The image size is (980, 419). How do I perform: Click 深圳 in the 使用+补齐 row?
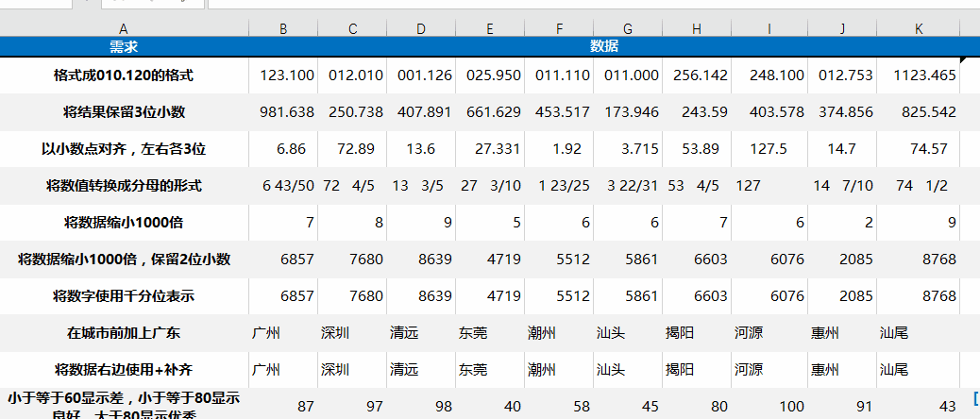[x=352, y=370]
